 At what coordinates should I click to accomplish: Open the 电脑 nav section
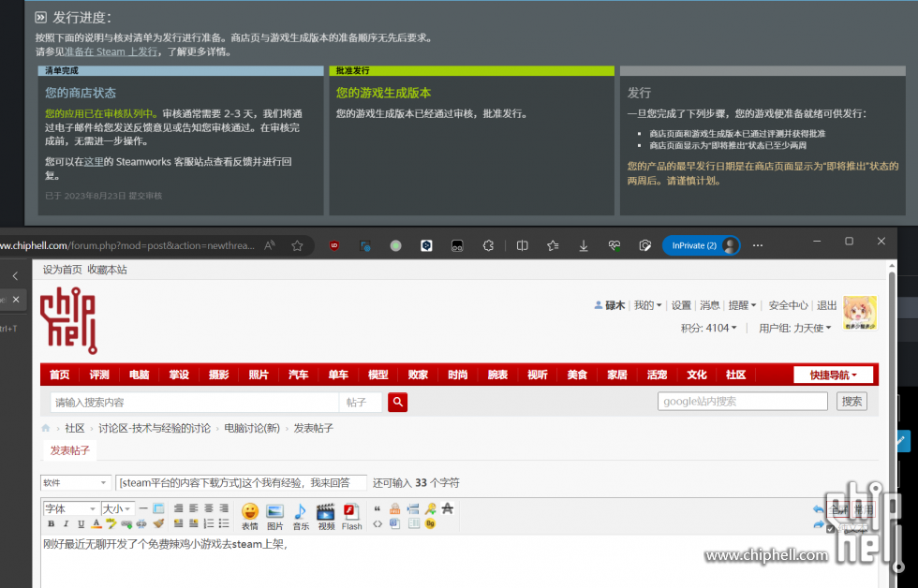(x=140, y=375)
